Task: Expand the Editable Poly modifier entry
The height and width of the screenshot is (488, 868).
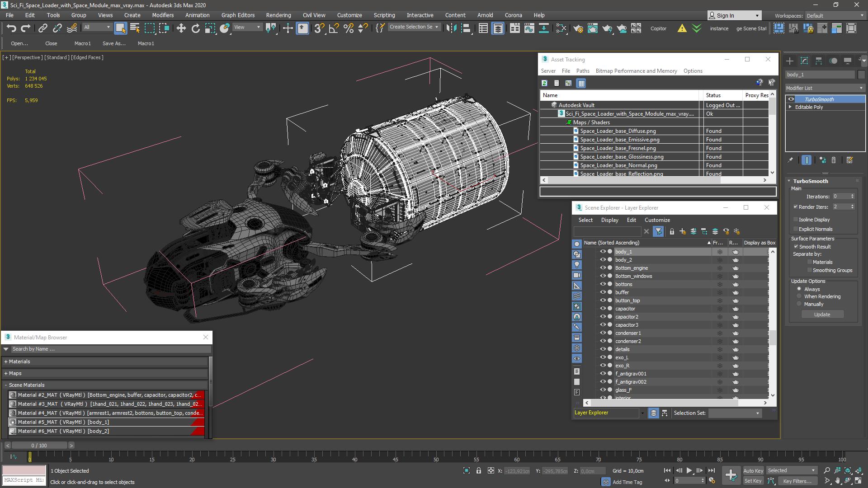Action: (790, 107)
